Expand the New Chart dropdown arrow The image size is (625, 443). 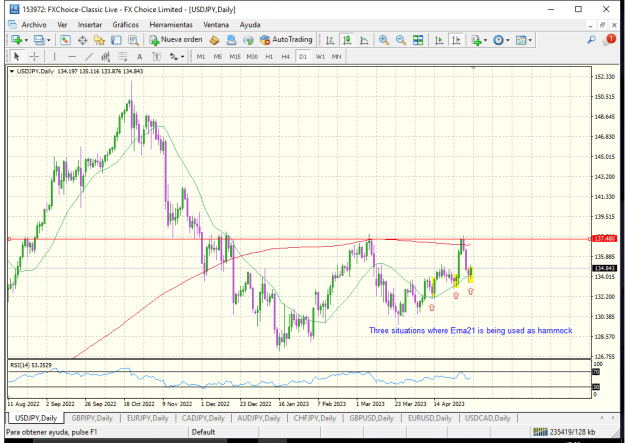26,40
